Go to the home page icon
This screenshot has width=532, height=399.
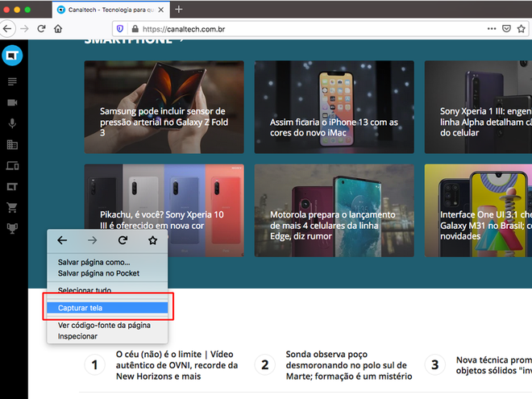click(58, 29)
